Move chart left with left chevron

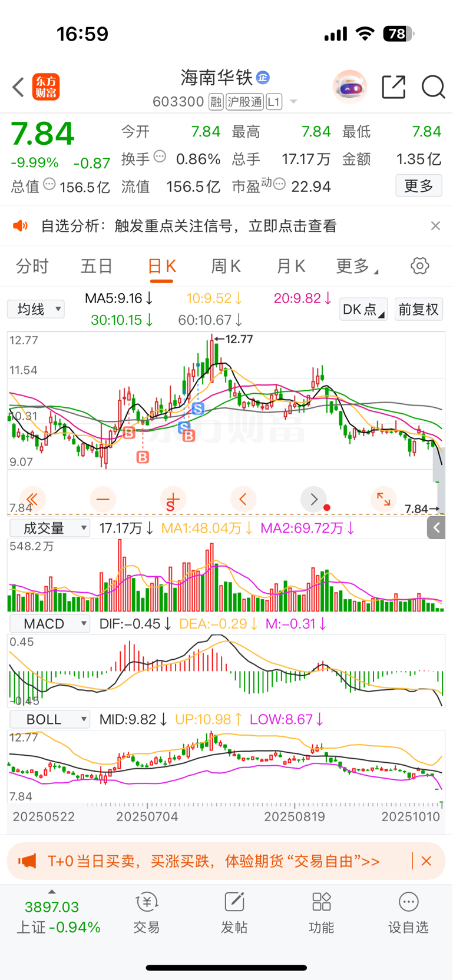tap(243, 500)
